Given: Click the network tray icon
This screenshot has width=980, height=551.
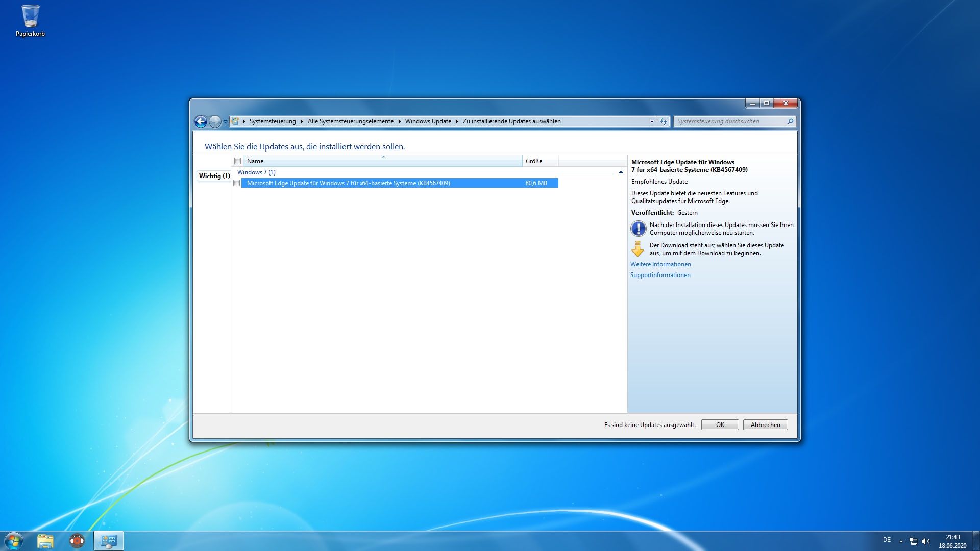Looking at the screenshot, I should click(x=914, y=541).
